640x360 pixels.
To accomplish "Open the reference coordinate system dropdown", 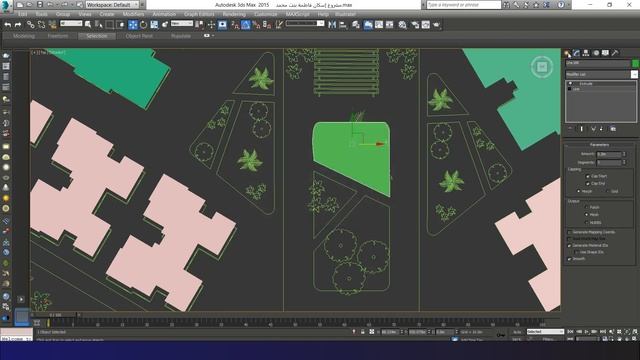I will click(x=182, y=24).
